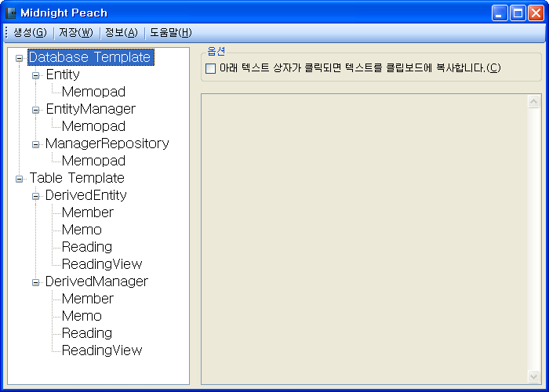
Task: Select the Database Template tree item
Action: pyautogui.click(x=91, y=57)
